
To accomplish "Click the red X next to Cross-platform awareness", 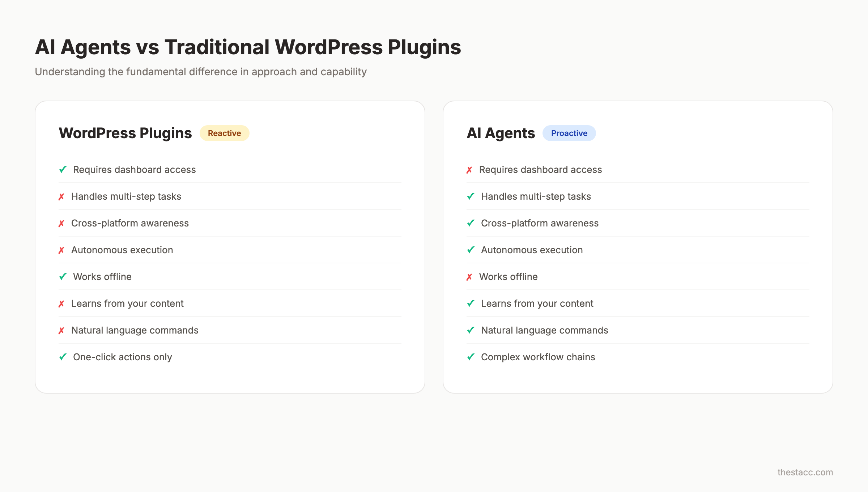I will (61, 223).
